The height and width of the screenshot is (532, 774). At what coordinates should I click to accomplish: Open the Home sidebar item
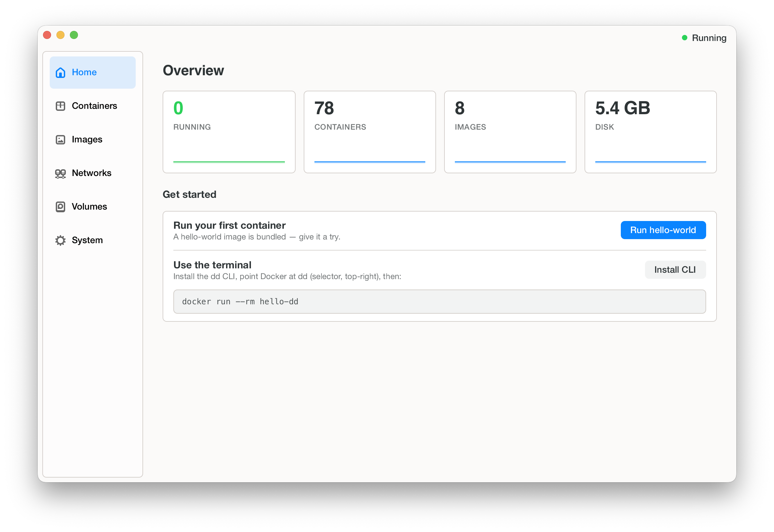tap(93, 72)
